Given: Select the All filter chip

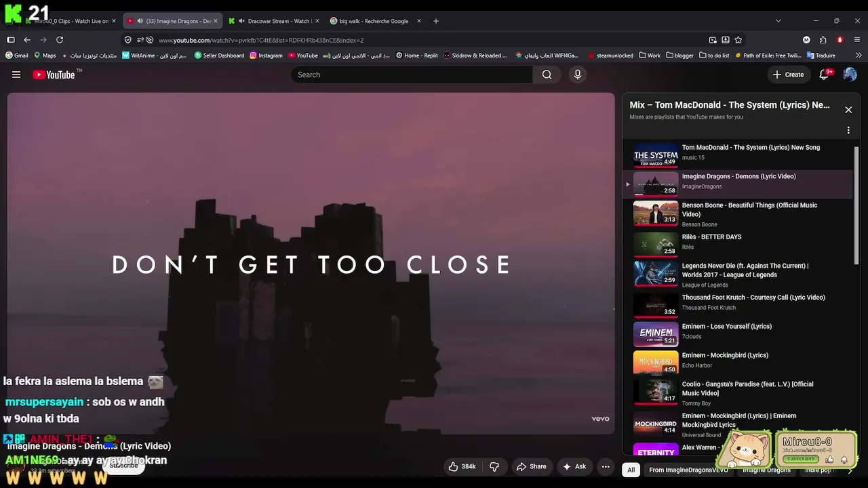Looking at the screenshot, I should (631, 470).
